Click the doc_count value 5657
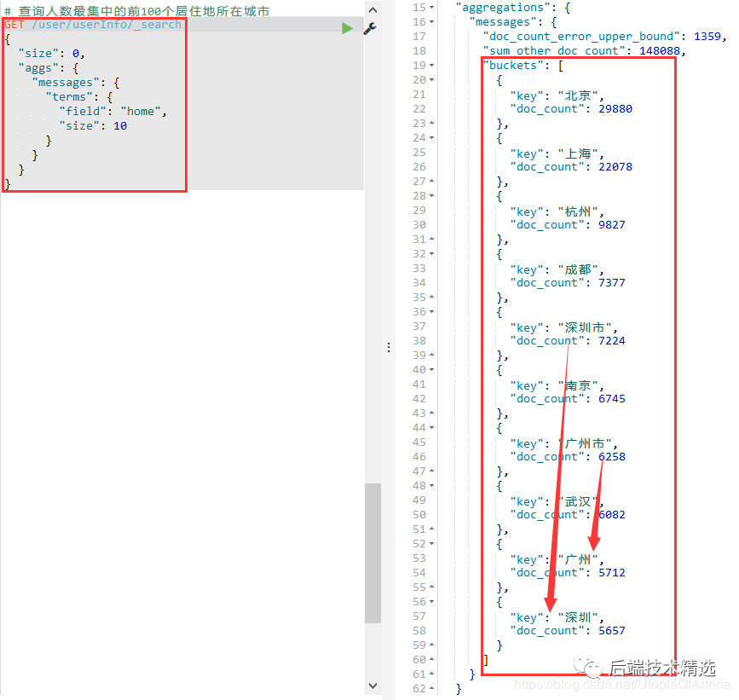The image size is (739, 700). click(x=612, y=631)
